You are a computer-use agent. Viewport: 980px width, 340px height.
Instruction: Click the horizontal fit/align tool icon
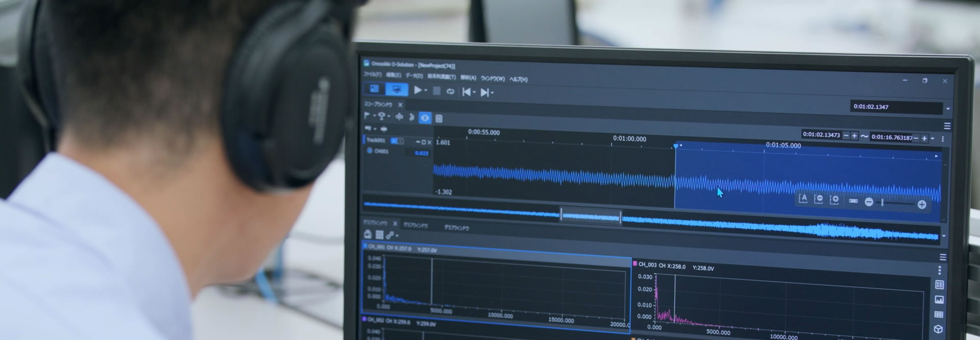399,117
